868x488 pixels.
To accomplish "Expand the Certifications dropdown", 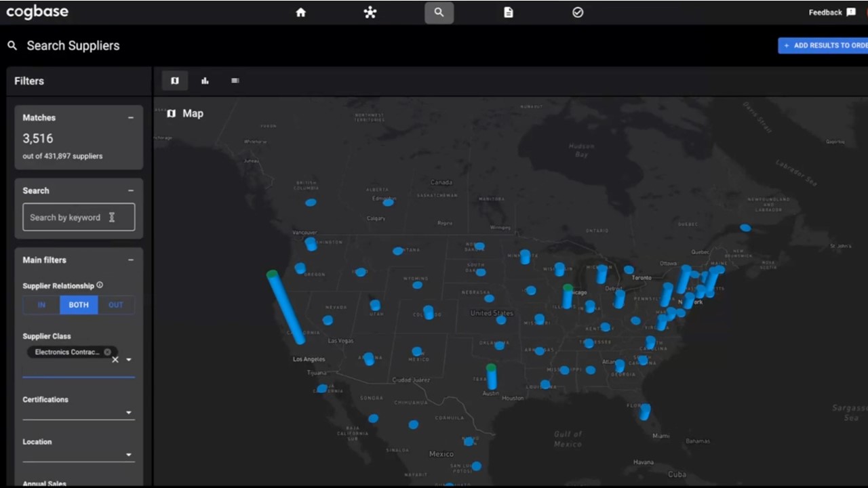I will (x=128, y=413).
